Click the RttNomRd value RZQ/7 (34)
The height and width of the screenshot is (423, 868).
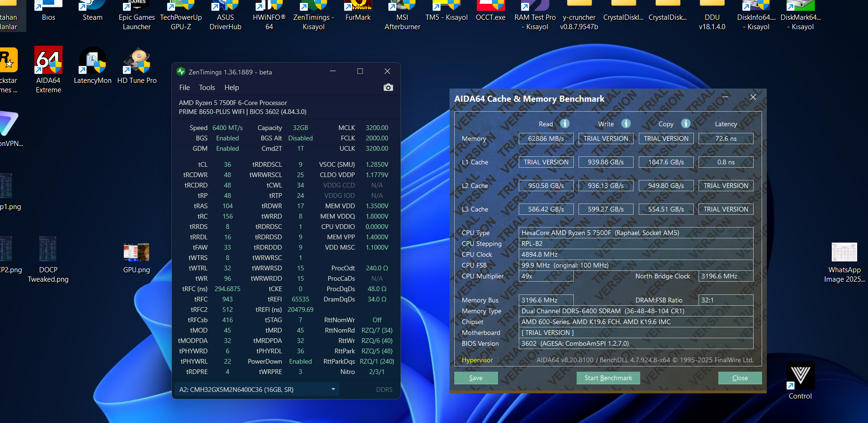click(x=377, y=330)
